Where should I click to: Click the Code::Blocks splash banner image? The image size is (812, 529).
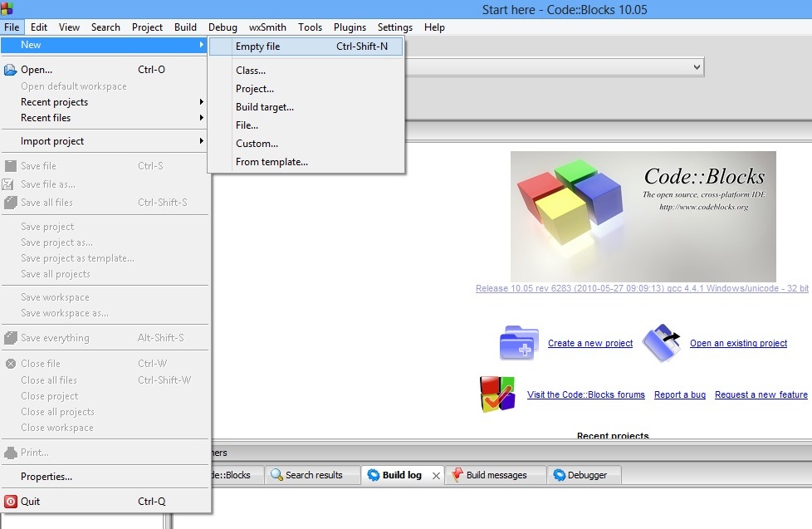(x=643, y=216)
